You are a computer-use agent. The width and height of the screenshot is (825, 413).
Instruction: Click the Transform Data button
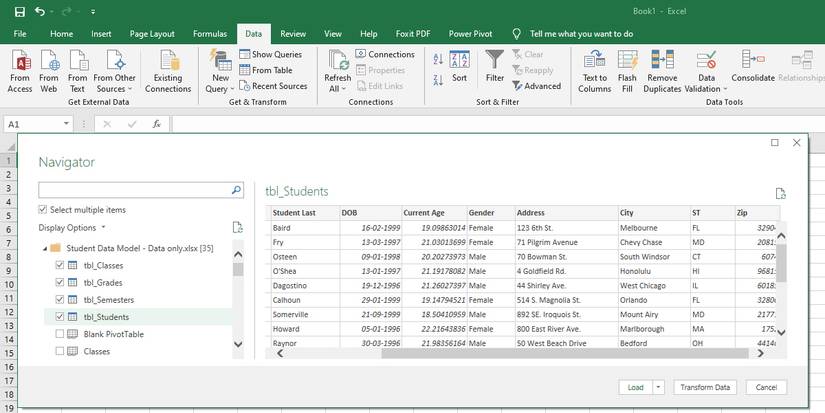coord(704,387)
